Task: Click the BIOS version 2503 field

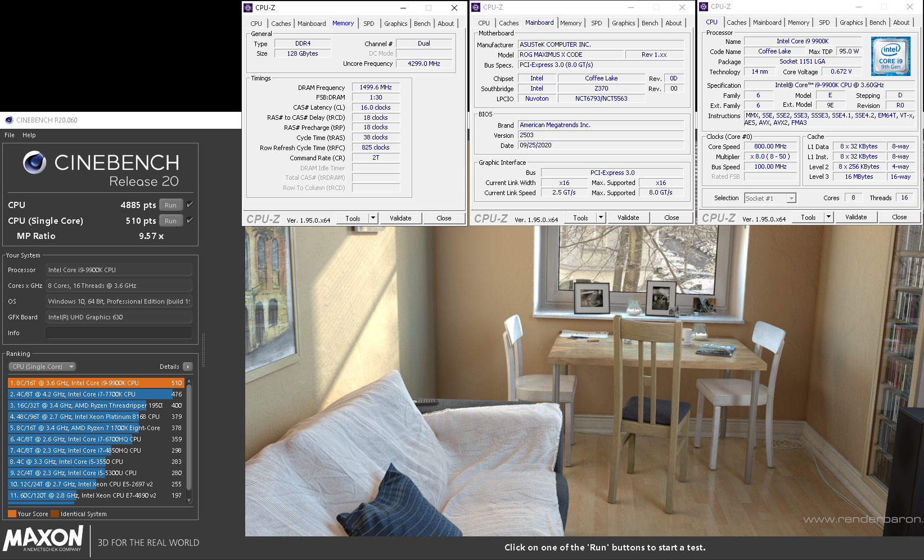Action: [x=601, y=135]
